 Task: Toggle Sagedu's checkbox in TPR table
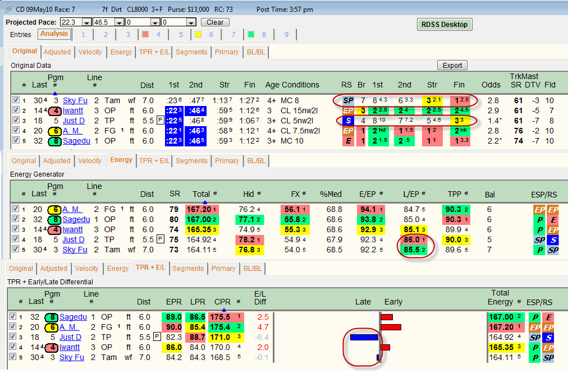pyautogui.click(x=12, y=316)
